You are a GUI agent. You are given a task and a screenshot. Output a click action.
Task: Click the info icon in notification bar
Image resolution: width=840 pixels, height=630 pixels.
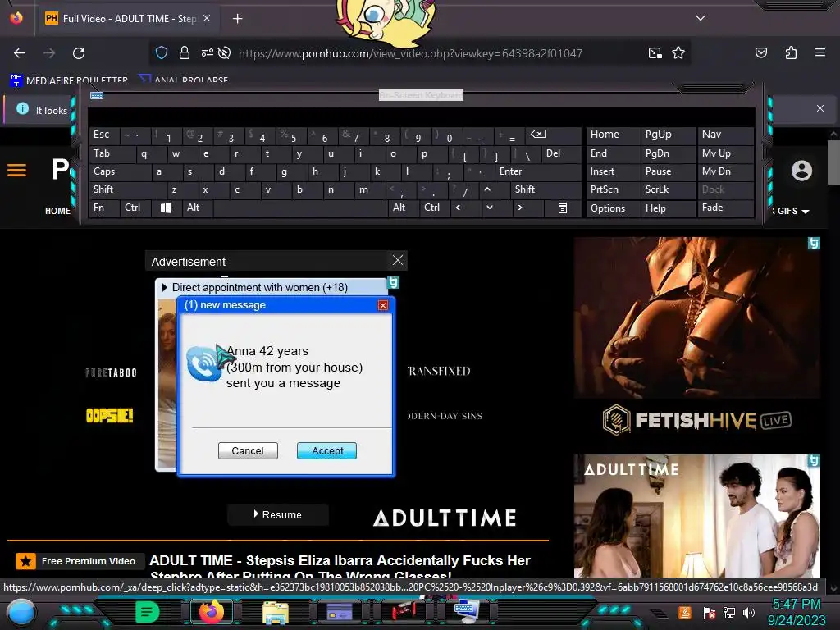click(22, 109)
